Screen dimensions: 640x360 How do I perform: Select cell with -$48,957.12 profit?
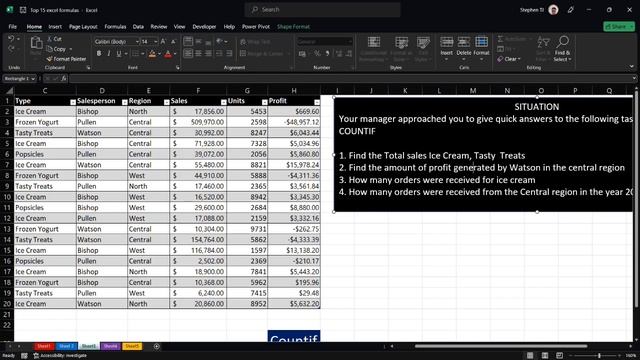[294, 122]
